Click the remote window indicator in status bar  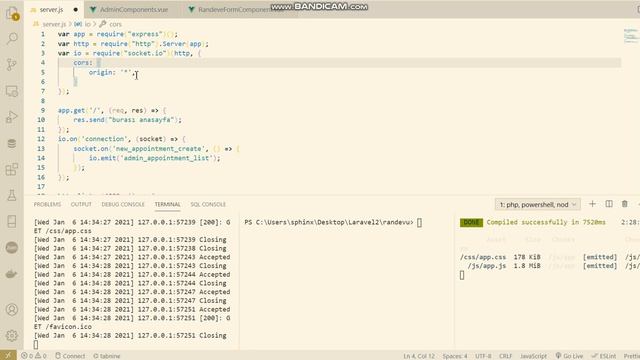pyautogui.click(x=8, y=356)
